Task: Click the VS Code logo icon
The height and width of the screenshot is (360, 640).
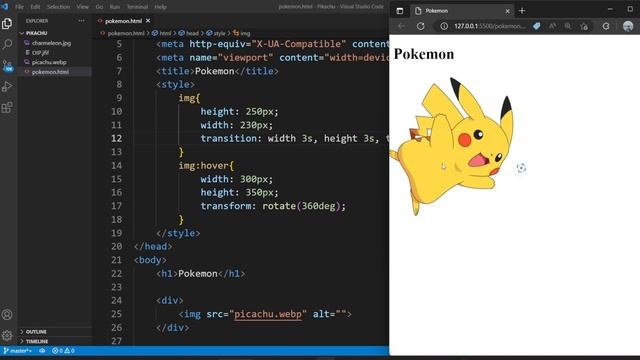Action: tap(5, 7)
